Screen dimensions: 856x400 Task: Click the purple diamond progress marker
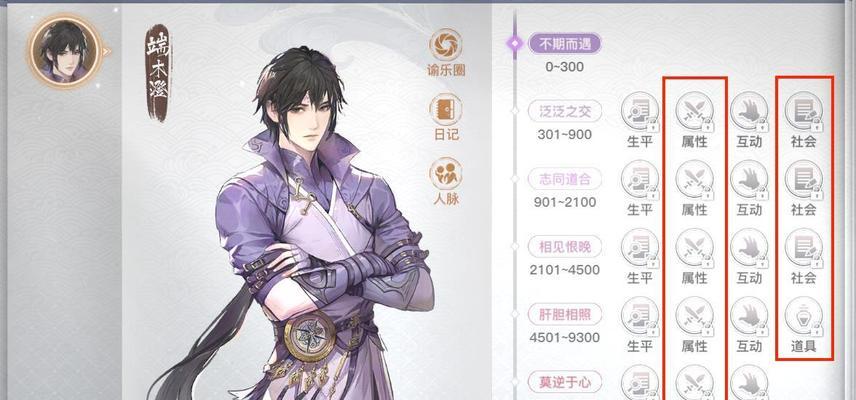(515, 44)
